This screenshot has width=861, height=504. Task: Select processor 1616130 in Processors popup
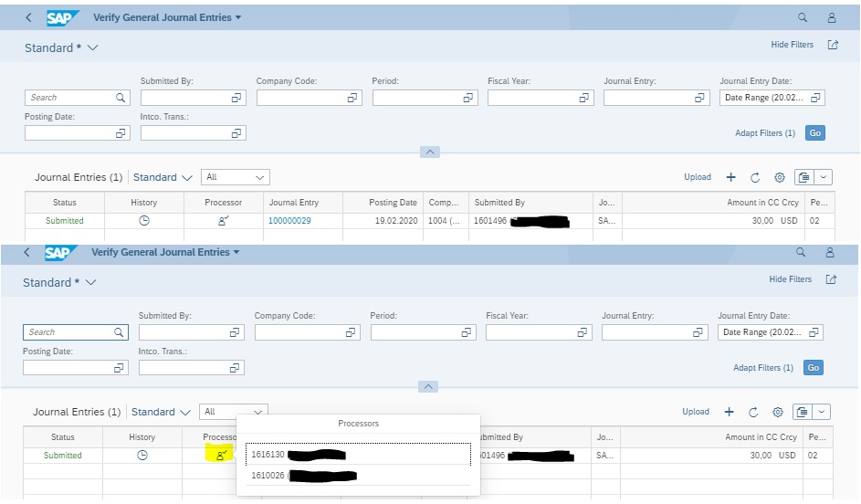[358, 455]
